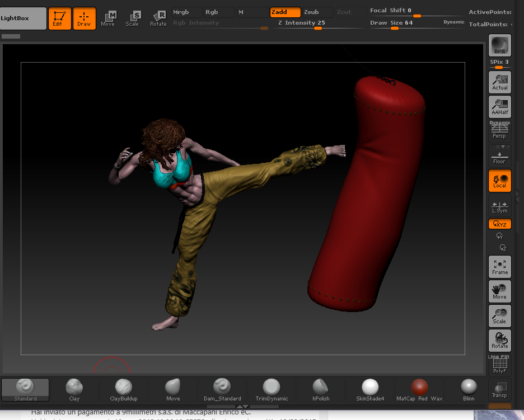Click the right tray divider arrows
Viewport: 524px width, 420px height.
click(x=517, y=197)
